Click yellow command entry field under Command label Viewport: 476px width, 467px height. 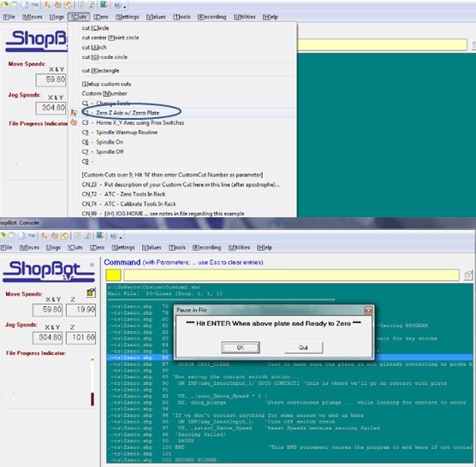(291, 275)
